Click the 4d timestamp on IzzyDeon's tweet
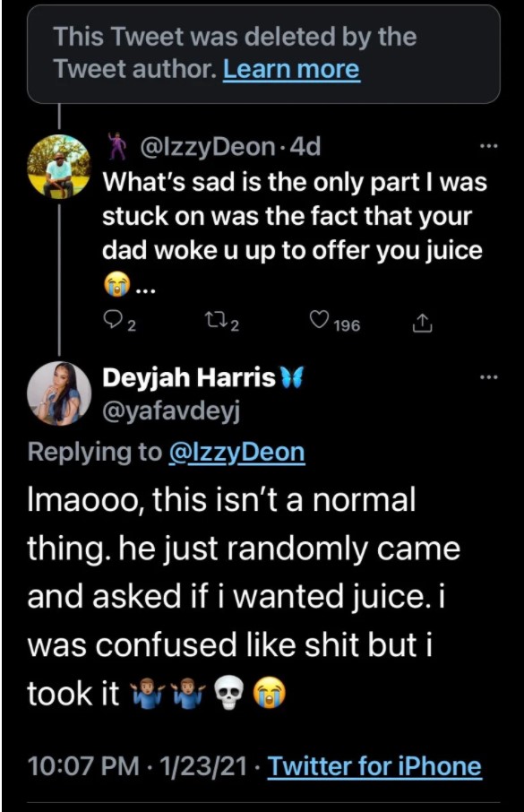Screen dimensions: 524x812 [305, 147]
